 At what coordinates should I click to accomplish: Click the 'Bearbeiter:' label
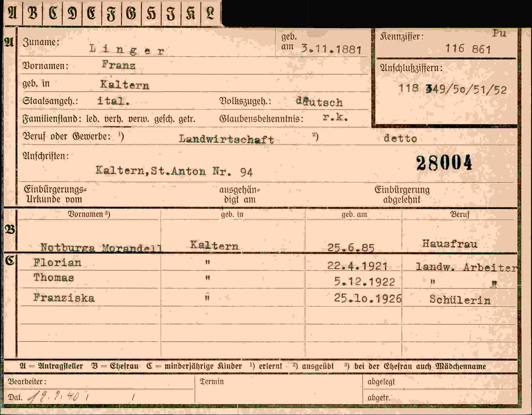pyautogui.click(x=27, y=382)
